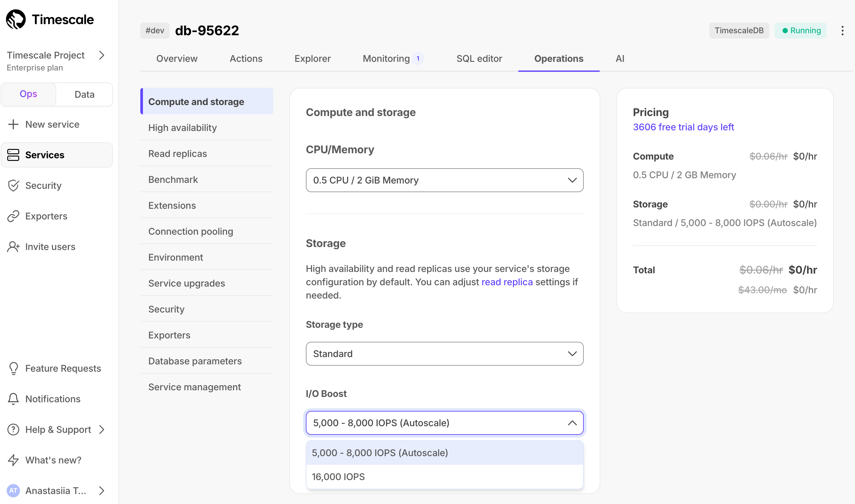Click the Services sidebar label

click(x=45, y=155)
